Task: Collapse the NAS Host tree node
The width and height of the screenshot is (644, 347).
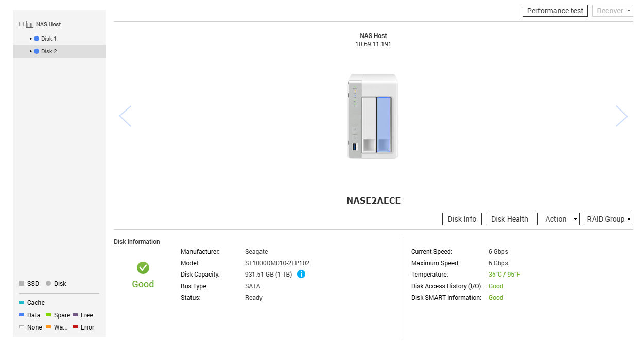Action: coord(21,24)
